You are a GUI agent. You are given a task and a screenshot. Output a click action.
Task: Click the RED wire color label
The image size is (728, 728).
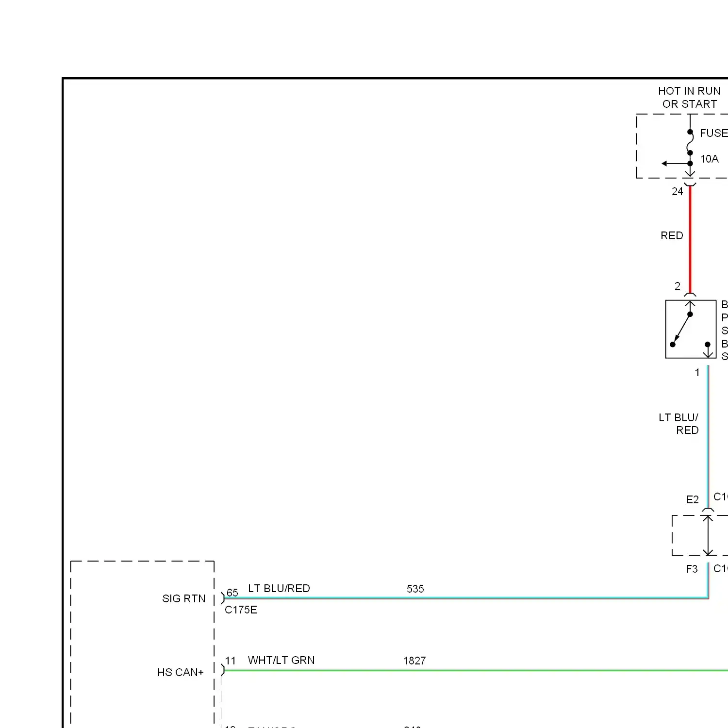pyautogui.click(x=672, y=236)
